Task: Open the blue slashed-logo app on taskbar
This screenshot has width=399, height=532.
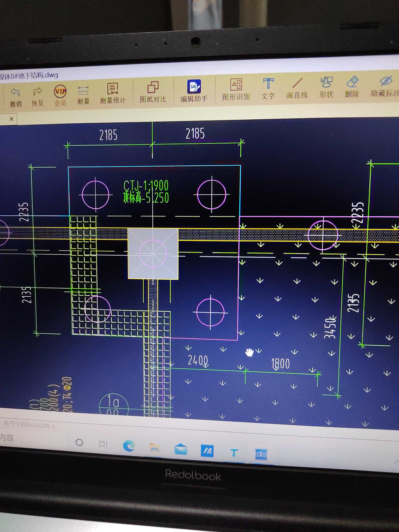Action: (207, 451)
